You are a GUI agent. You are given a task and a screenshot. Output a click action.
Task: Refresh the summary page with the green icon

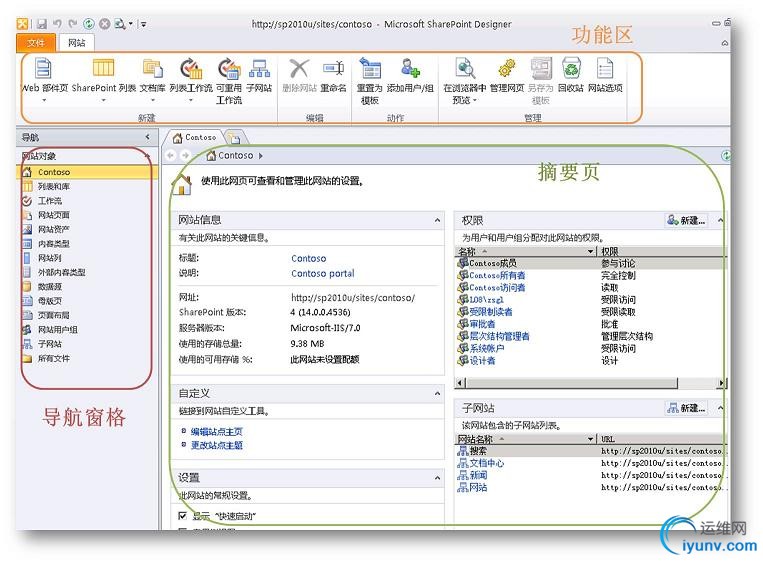click(x=726, y=155)
